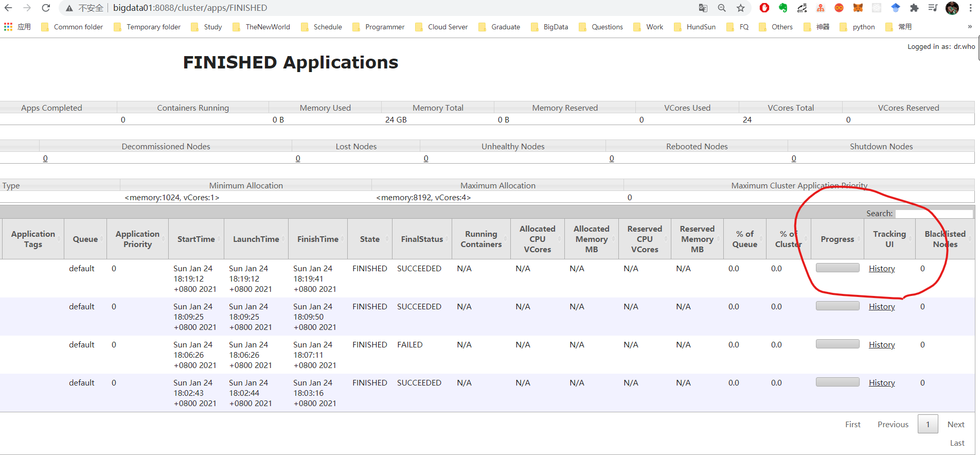Viewport: 980px width, 455px height.
Task: Open the Schedule bookmark folder
Action: (x=322, y=27)
